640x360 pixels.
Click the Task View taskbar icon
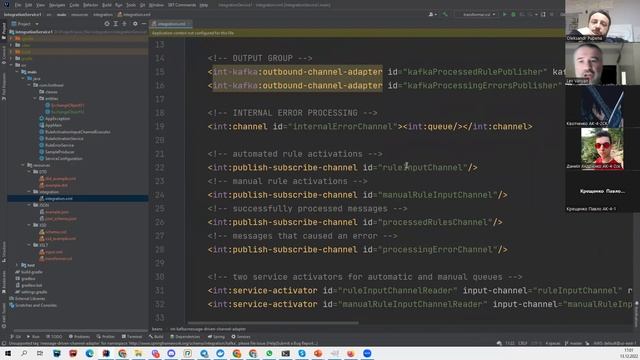click(x=40, y=353)
